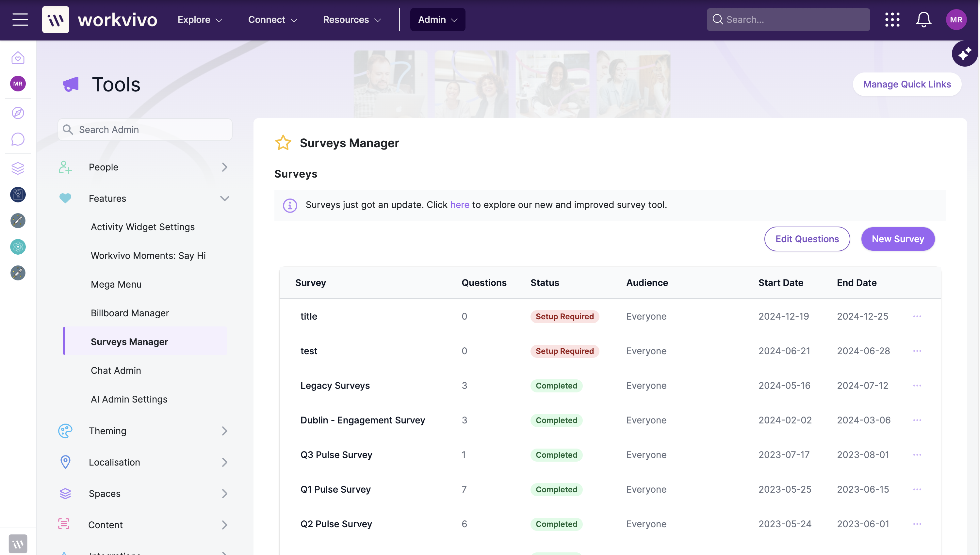Click Completed badge for Q1 Pulse Survey
Screen dimensions: 980x555
point(556,489)
